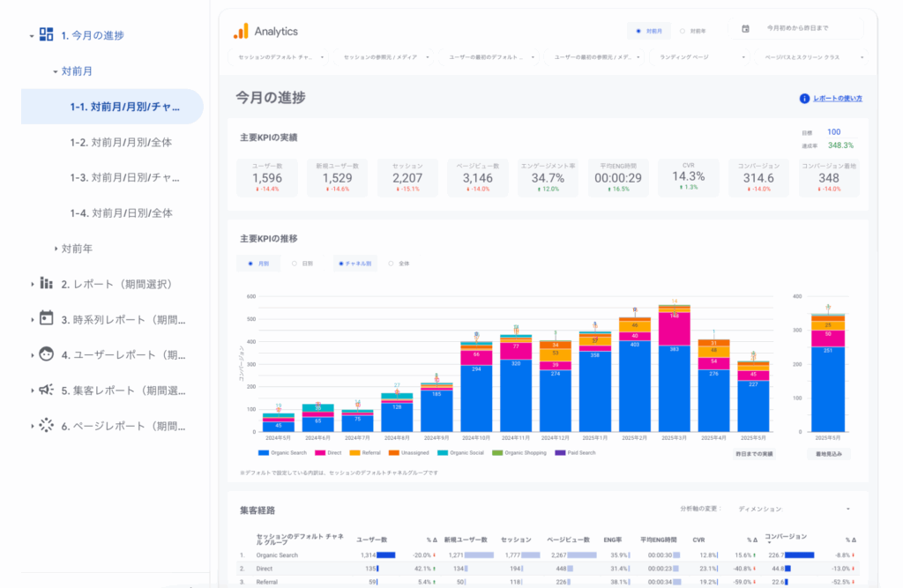Expand the 4. ユーザーレポート section arrow
This screenshot has width=903, height=588.
33,355
